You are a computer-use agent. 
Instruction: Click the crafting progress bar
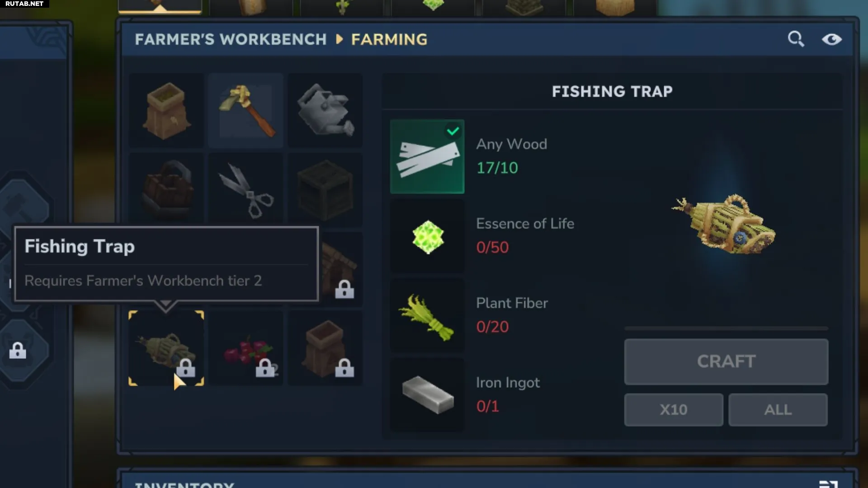tap(726, 328)
